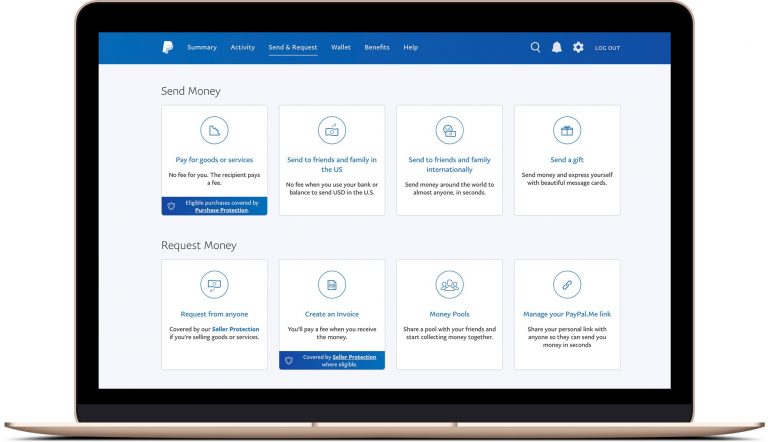The image size is (768, 442).
Task: Open notifications bell icon
Action: [557, 47]
